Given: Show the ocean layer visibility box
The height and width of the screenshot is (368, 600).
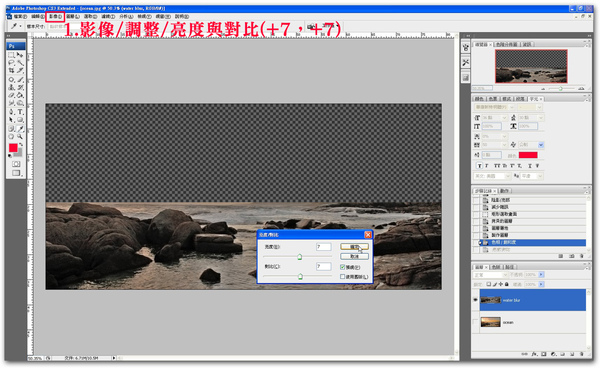Looking at the screenshot, I should [x=476, y=322].
